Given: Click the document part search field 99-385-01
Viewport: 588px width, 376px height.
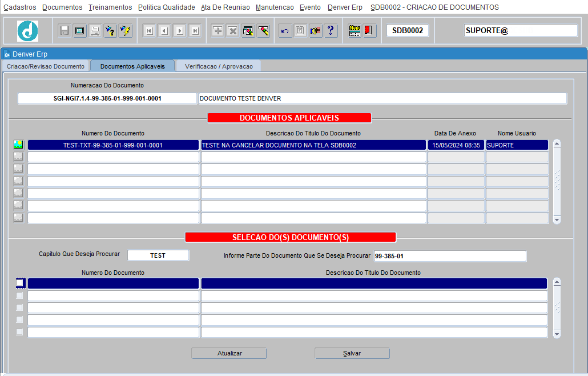Looking at the screenshot, I should [450, 256].
